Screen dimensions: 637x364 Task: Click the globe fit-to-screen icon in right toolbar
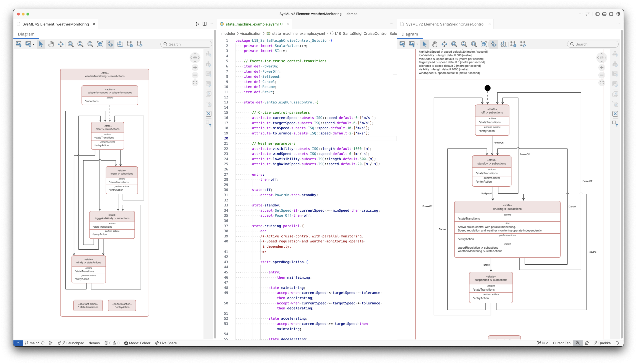coord(483,44)
